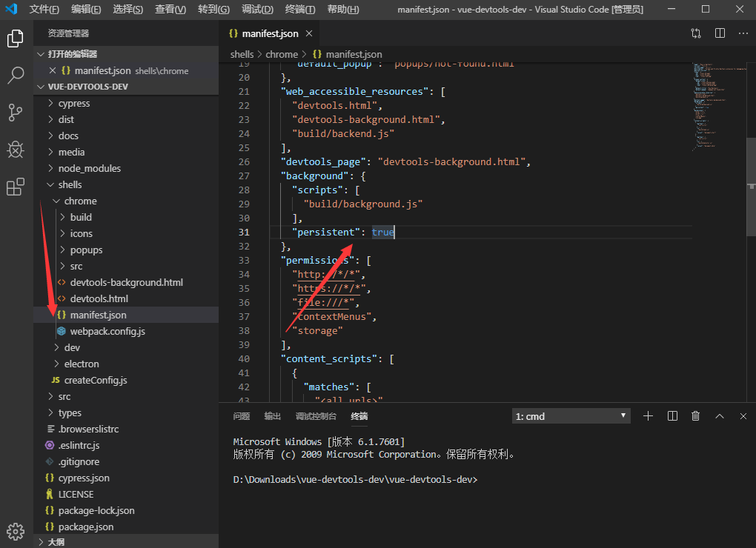Open webpack.config.js in the file tree
The image size is (756, 548).
107,331
